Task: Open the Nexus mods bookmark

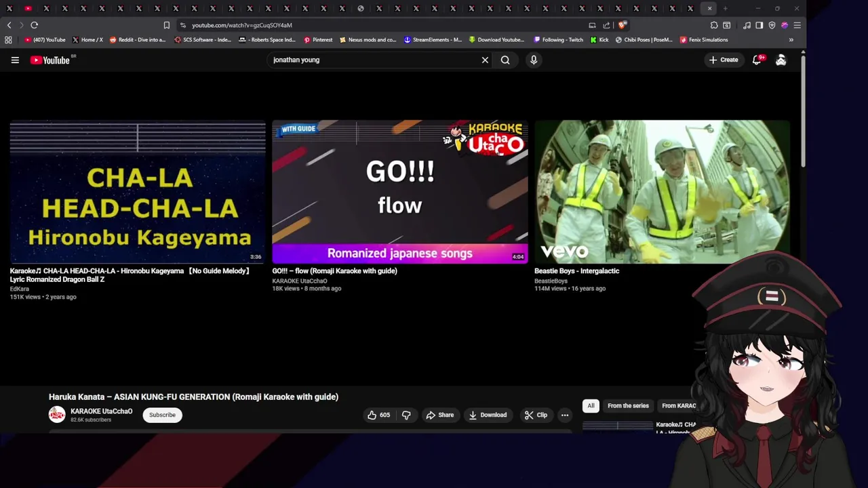Action: point(368,40)
